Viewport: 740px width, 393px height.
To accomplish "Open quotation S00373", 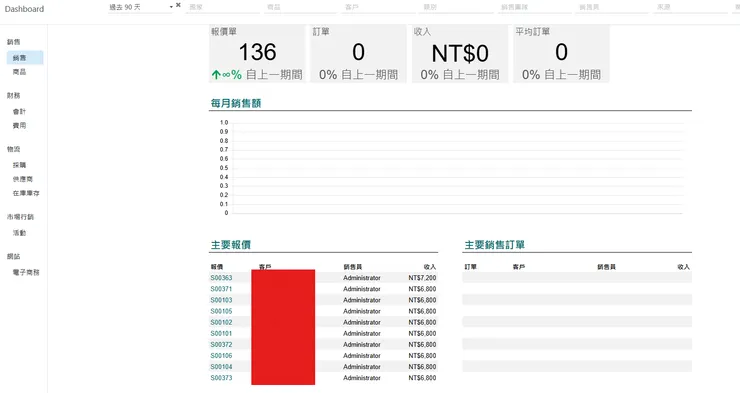I will (x=221, y=378).
